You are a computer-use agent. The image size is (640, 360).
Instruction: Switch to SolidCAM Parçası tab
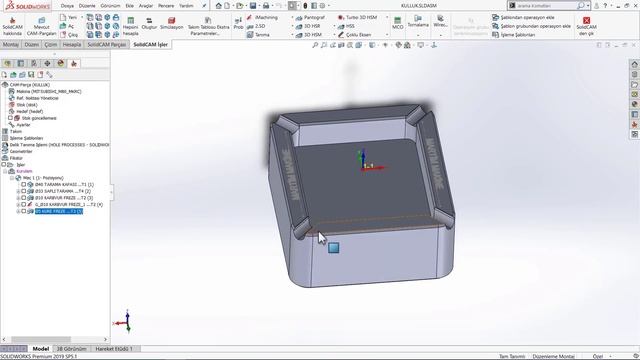[107, 44]
